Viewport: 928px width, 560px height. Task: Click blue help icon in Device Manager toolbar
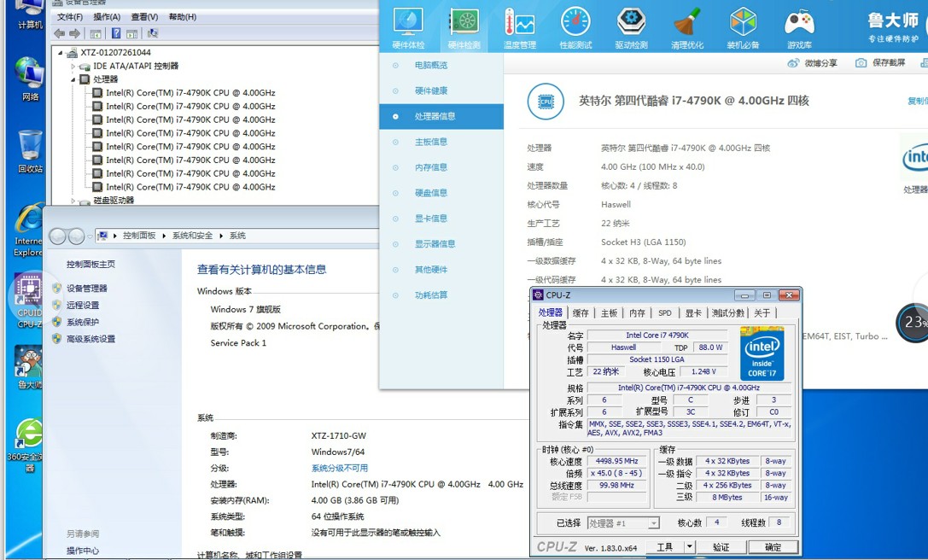117,34
